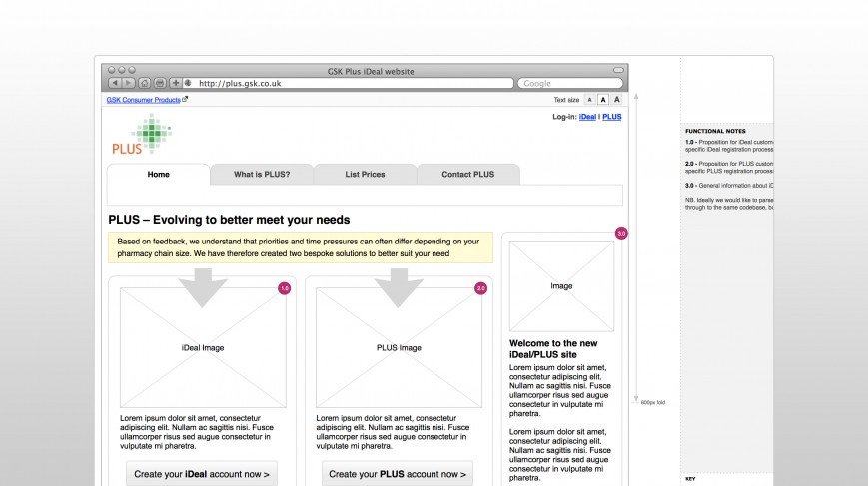Switch to the What is PLUS? tab

(262, 175)
